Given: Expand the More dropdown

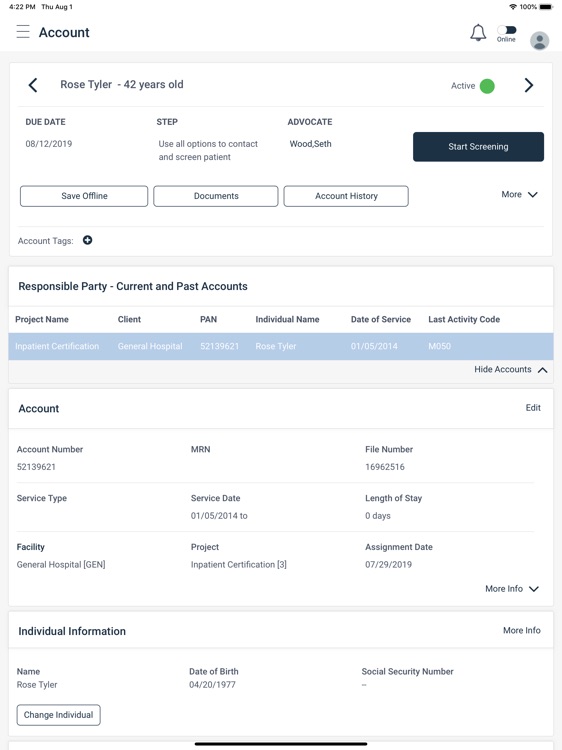Looking at the screenshot, I should pos(519,195).
